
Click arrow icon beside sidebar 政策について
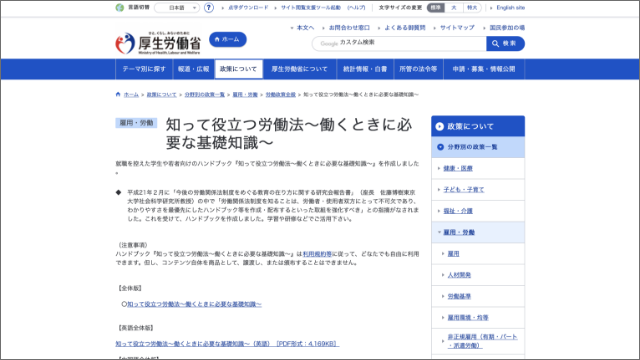pyautogui.click(x=440, y=127)
